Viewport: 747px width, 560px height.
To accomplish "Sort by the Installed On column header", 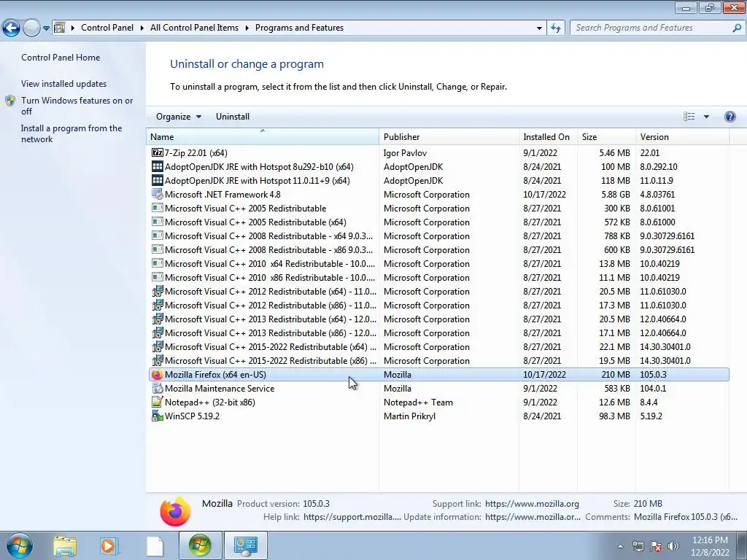I will [x=548, y=136].
